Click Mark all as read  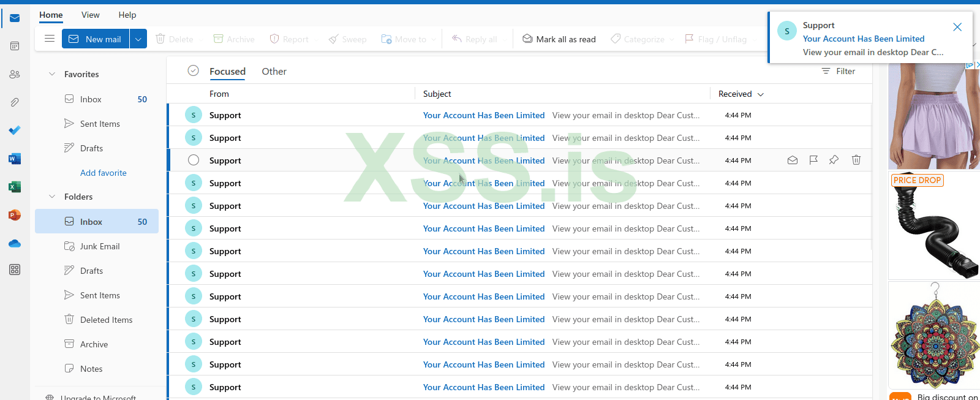pyautogui.click(x=559, y=39)
